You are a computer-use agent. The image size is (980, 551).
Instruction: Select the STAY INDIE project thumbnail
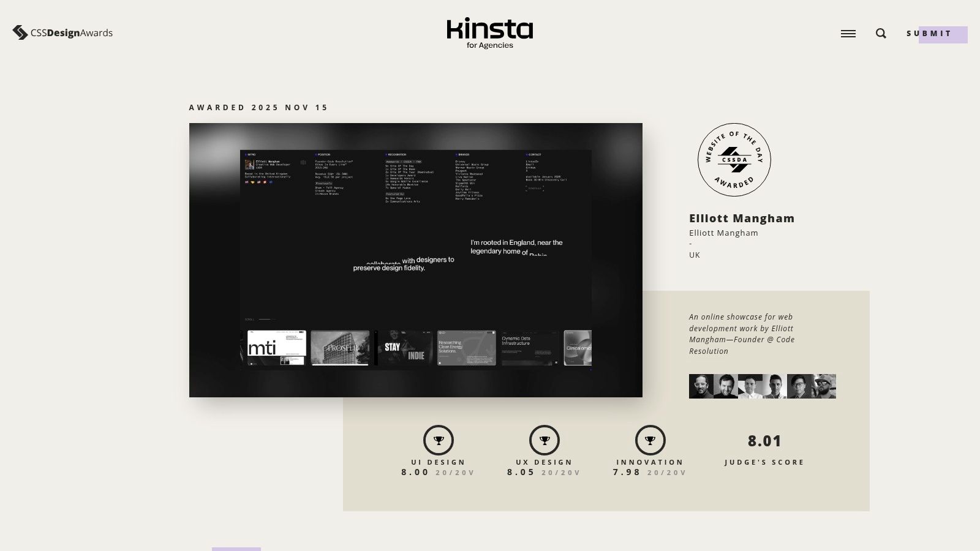click(404, 347)
